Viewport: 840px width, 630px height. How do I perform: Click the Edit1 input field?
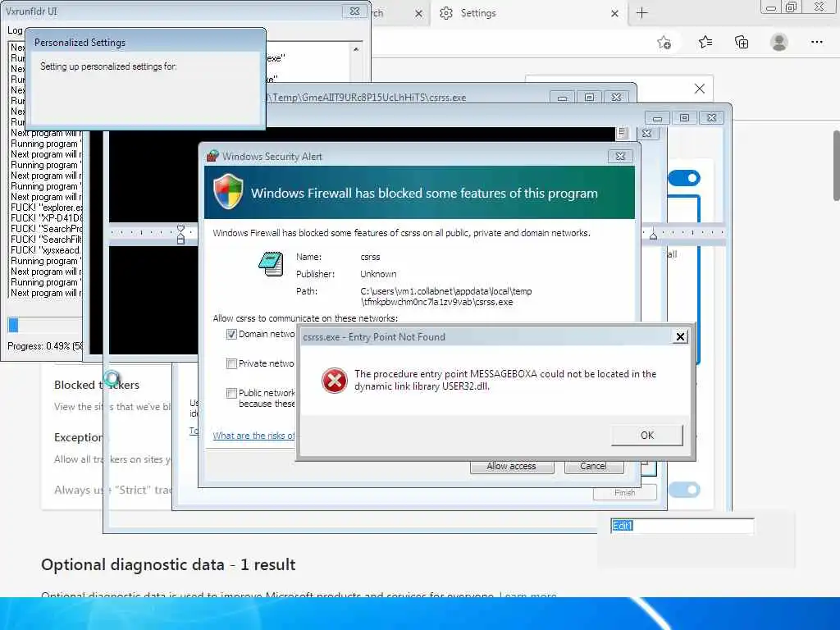[x=682, y=526]
